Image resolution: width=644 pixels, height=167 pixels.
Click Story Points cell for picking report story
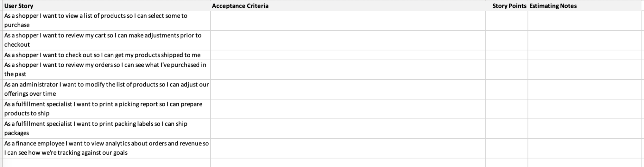click(x=507, y=109)
